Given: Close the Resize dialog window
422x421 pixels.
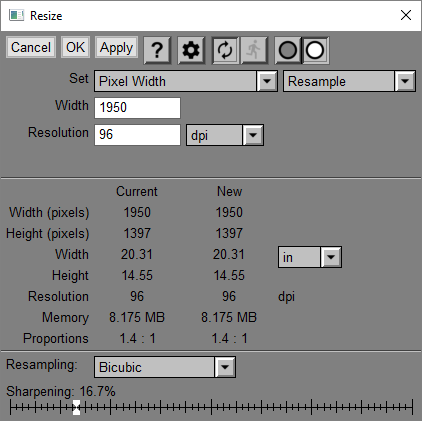Looking at the screenshot, I should pos(406,15).
